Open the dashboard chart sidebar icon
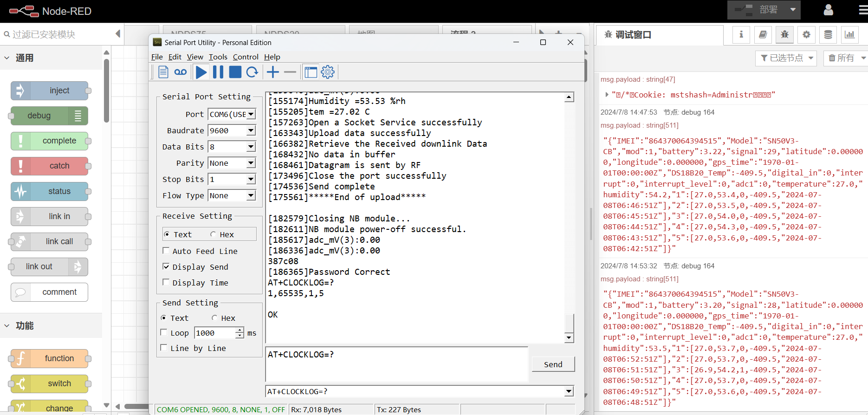Screen dimensions: 868x415 (x=849, y=34)
